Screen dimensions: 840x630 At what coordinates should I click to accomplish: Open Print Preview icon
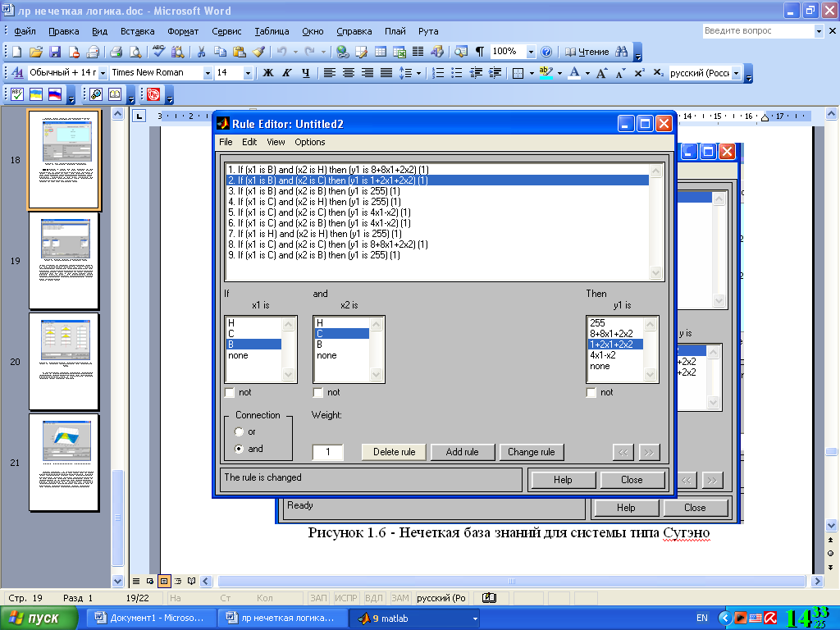(x=135, y=52)
